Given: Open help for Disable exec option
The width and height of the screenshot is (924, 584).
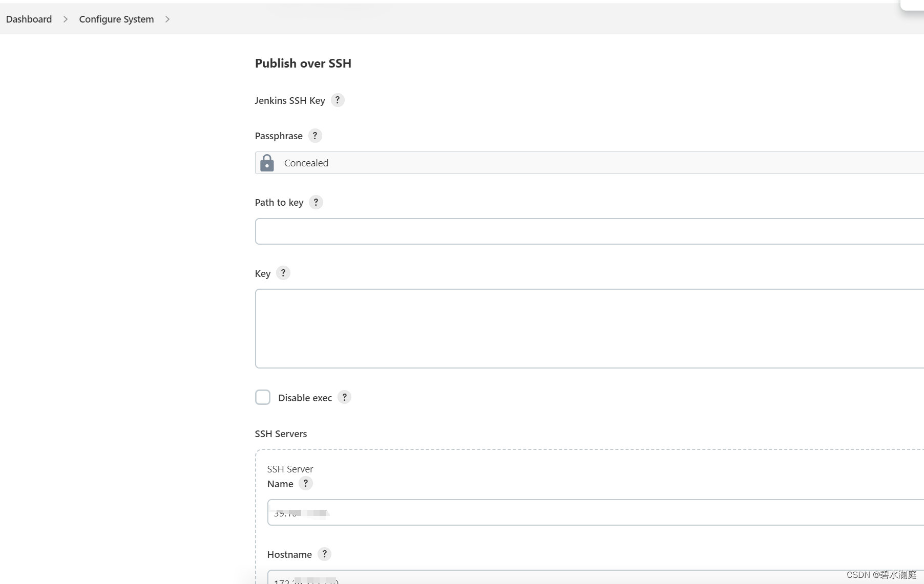Looking at the screenshot, I should coord(345,397).
